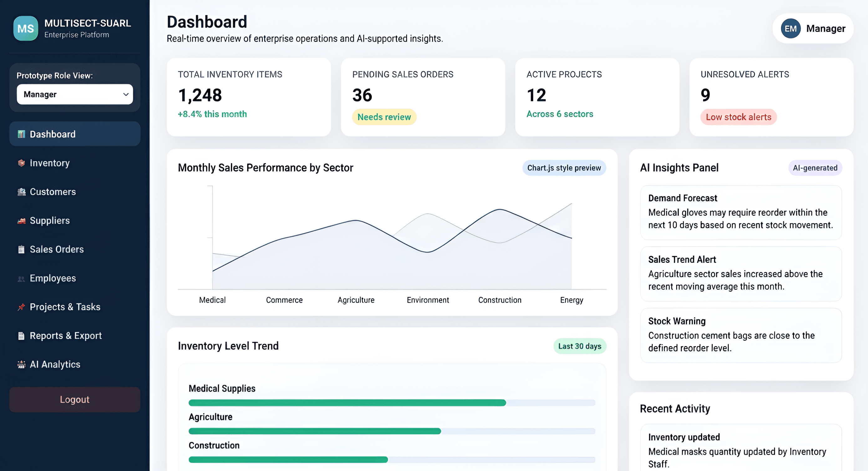This screenshot has height=471, width=868.
Task: Click the Sales Orders clipboard icon
Action: point(21,250)
